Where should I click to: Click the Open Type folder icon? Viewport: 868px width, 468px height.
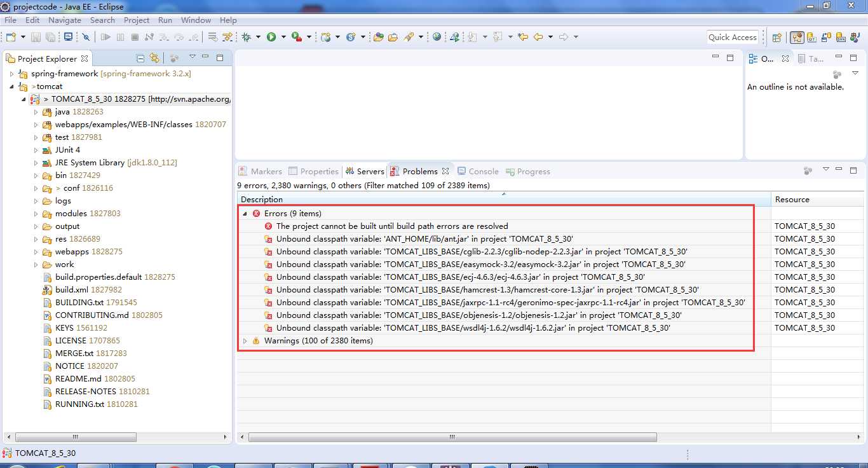pos(379,37)
